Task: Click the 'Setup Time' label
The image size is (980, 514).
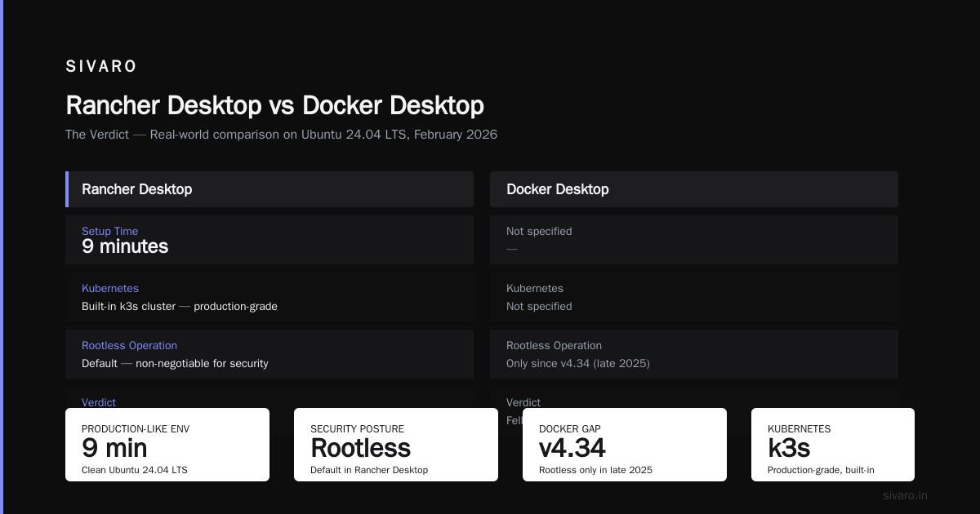Action: (x=110, y=232)
